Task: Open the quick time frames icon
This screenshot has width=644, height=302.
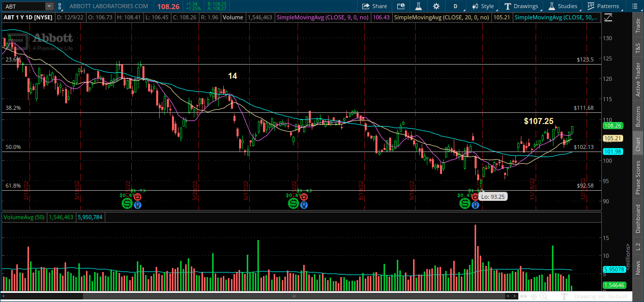Action: point(401,6)
